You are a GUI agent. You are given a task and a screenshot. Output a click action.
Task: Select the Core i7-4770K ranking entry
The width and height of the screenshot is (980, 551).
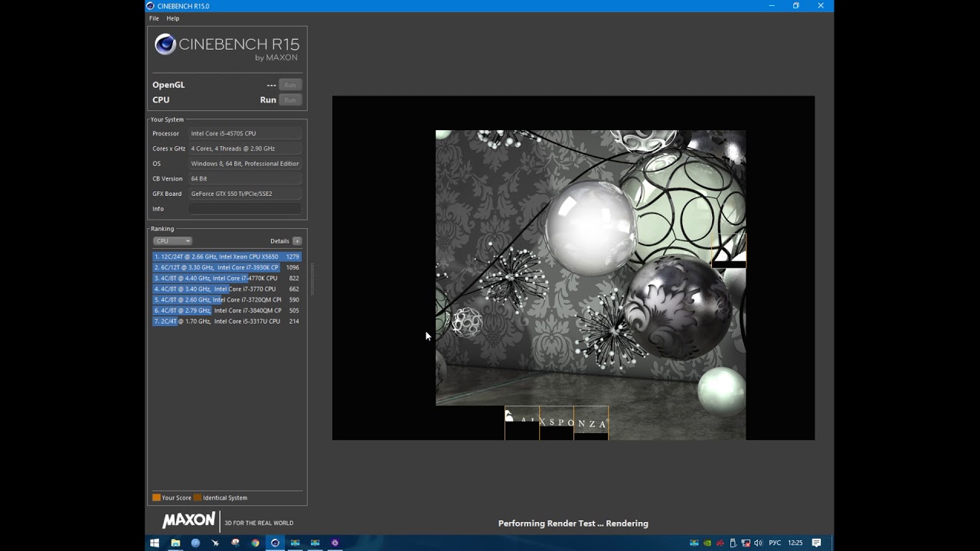point(227,279)
